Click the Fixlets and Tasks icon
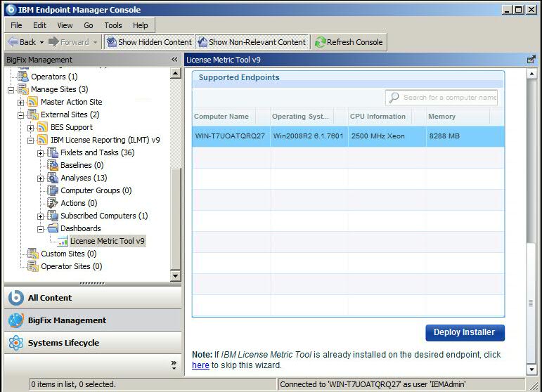The height and width of the screenshot is (392, 542). tap(53, 152)
